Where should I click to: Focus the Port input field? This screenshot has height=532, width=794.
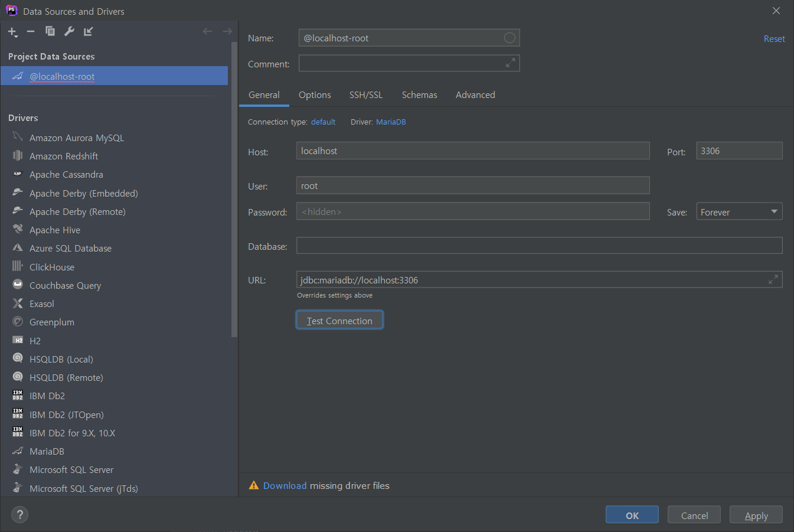point(739,151)
